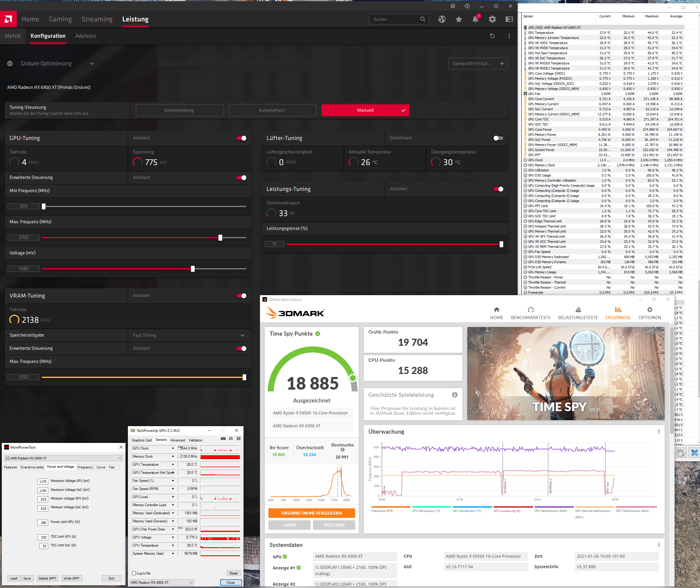
Task: Click the Reset button in GPU-Z
Action: click(x=233, y=573)
